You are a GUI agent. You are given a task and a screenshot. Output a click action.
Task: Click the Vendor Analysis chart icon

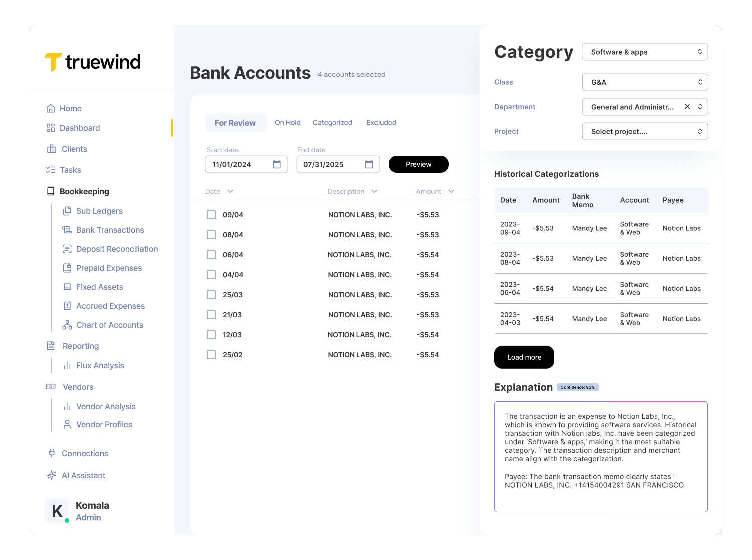pos(67,406)
